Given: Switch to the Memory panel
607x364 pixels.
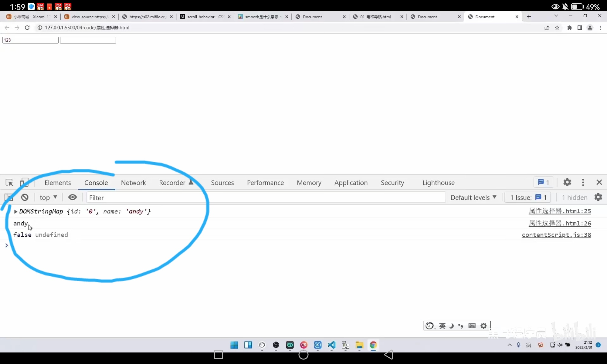Looking at the screenshot, I should [309, 183].
